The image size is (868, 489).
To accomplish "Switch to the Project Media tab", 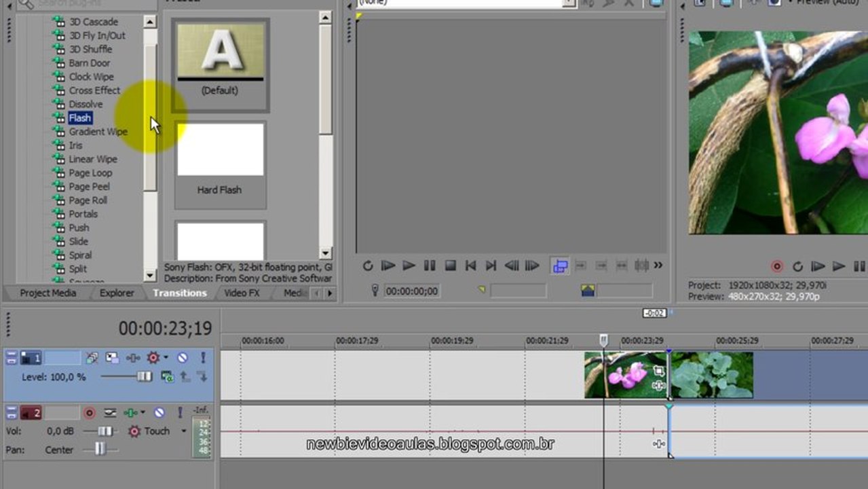I will click(x=48, y=293).
